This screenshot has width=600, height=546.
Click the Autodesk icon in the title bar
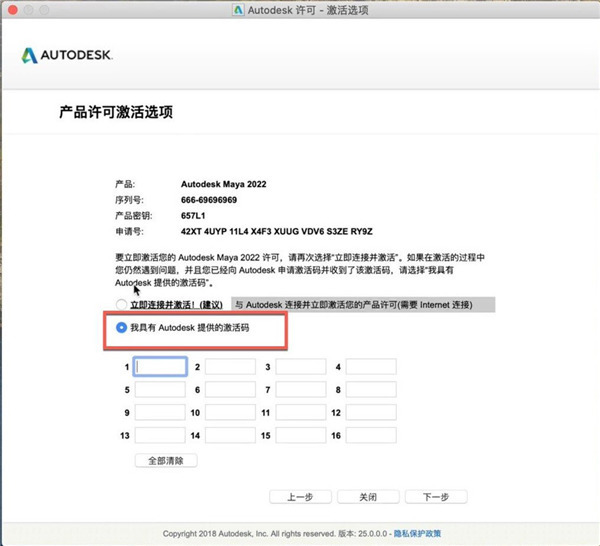tap(238, 10)
